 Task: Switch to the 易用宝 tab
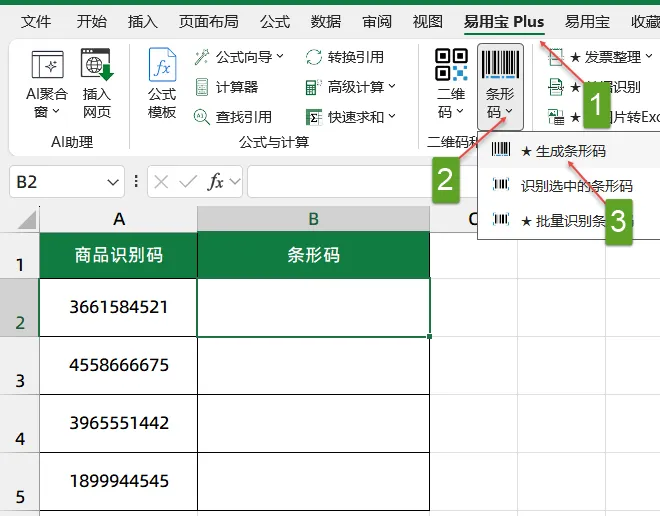[x=587, y=21]
